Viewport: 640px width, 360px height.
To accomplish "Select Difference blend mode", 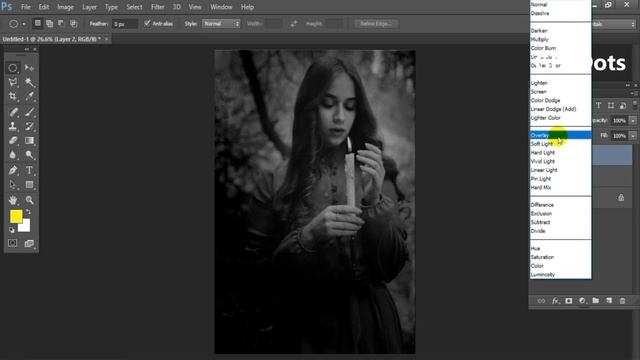I will [x=560, y=204].
